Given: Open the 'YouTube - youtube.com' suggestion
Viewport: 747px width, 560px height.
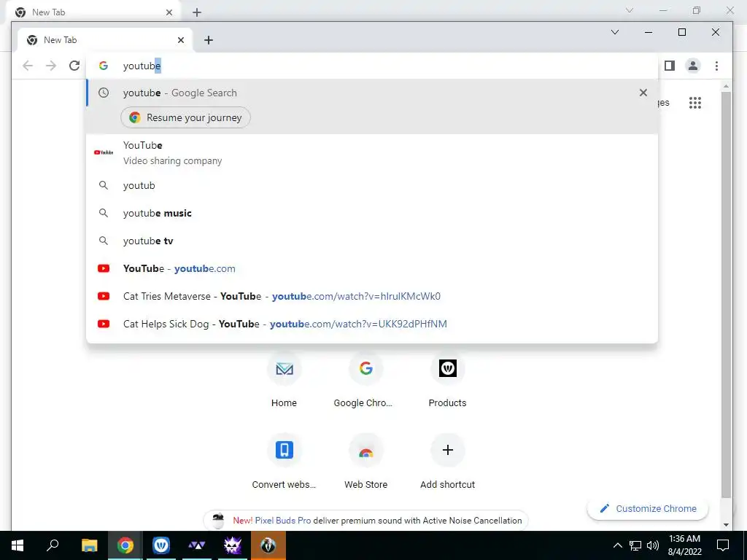Looking at the screenshot, I should 372,268.
